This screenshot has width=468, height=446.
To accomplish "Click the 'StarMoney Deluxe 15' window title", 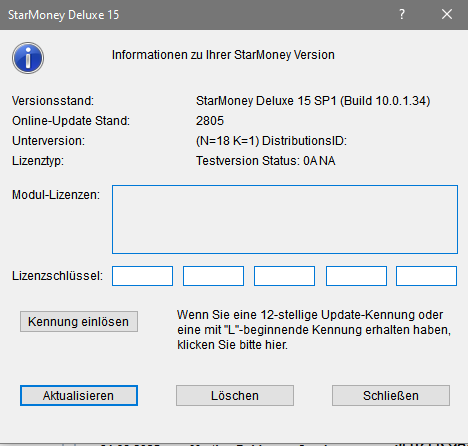I will coord(63,15).
